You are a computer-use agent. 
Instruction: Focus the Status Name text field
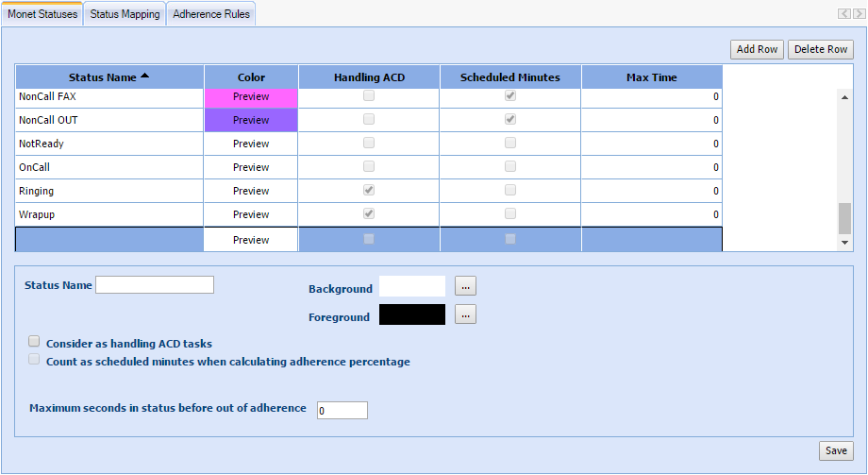tap(155, 285)
